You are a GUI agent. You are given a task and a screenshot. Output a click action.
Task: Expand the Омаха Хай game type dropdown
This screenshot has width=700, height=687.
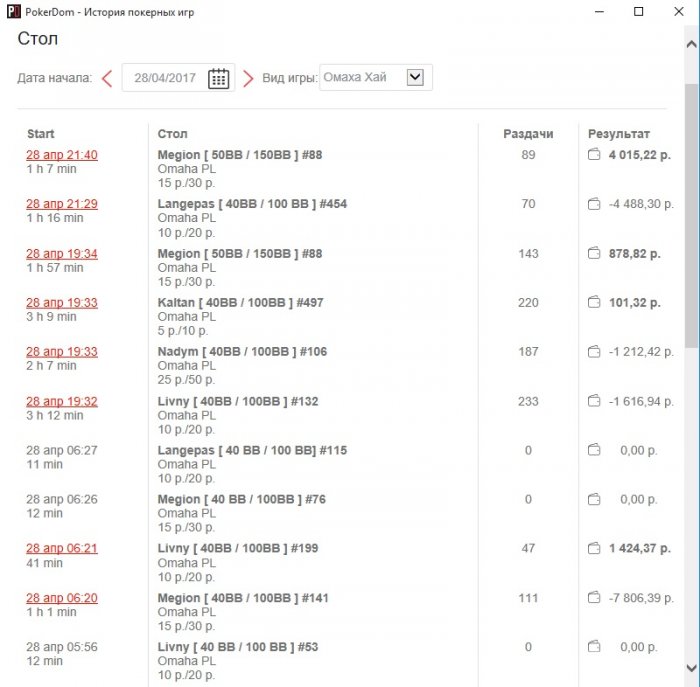click(416, 77)
